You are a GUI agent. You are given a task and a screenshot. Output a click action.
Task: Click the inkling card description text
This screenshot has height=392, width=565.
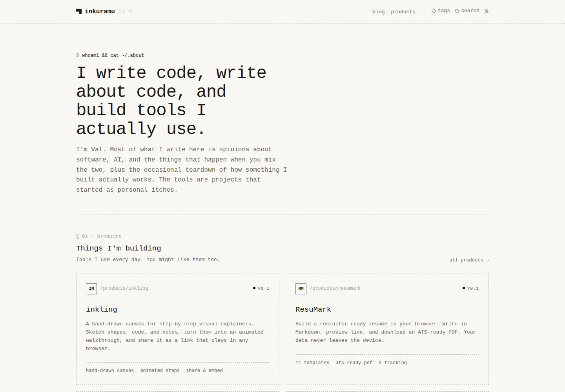point(175,336)
